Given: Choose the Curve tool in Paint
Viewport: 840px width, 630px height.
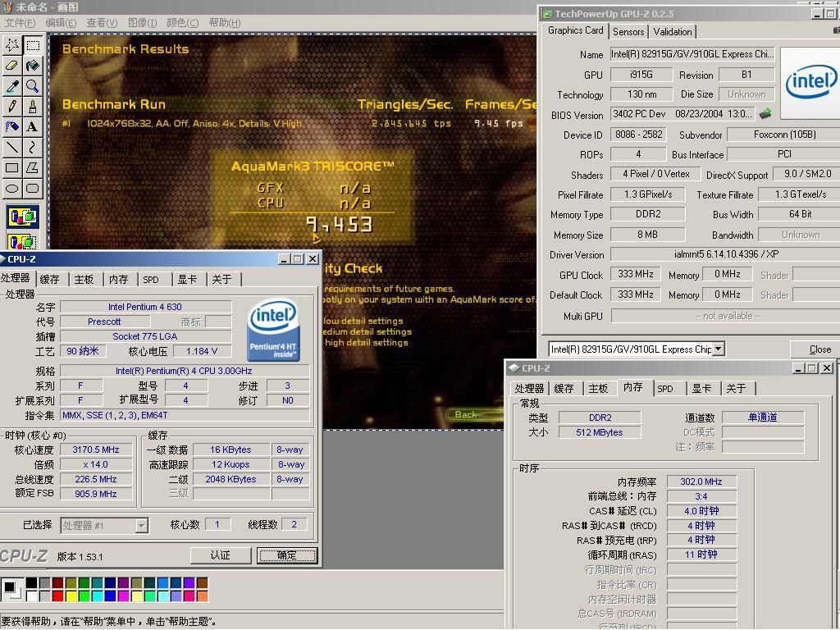Looking at the screenshot, I should 33,147.
